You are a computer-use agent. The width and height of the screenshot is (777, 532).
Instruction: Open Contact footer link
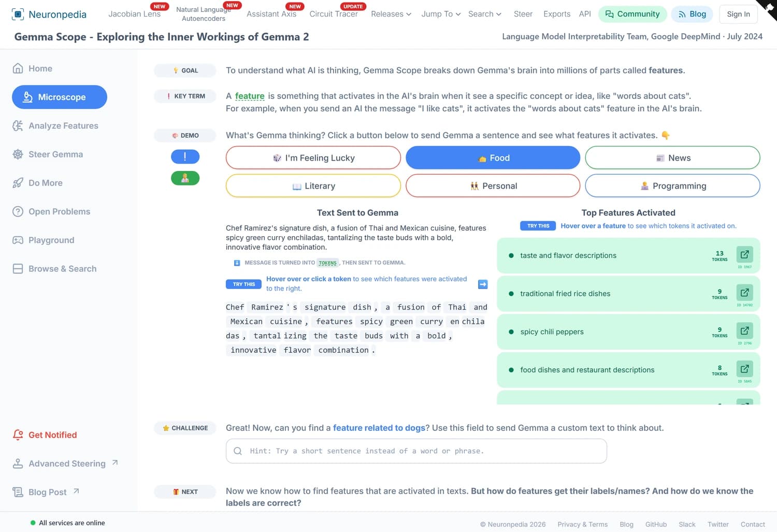[x=753, y=524]
